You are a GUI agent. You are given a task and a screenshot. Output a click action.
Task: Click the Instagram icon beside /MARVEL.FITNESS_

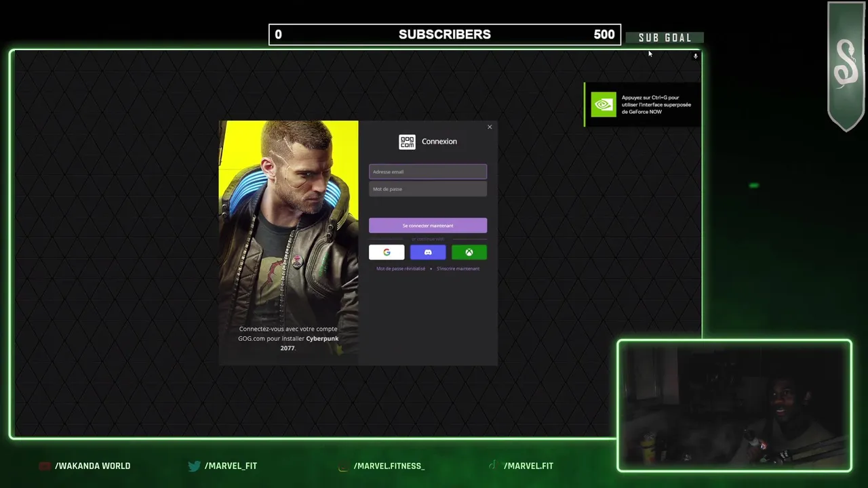click(343, 466)
